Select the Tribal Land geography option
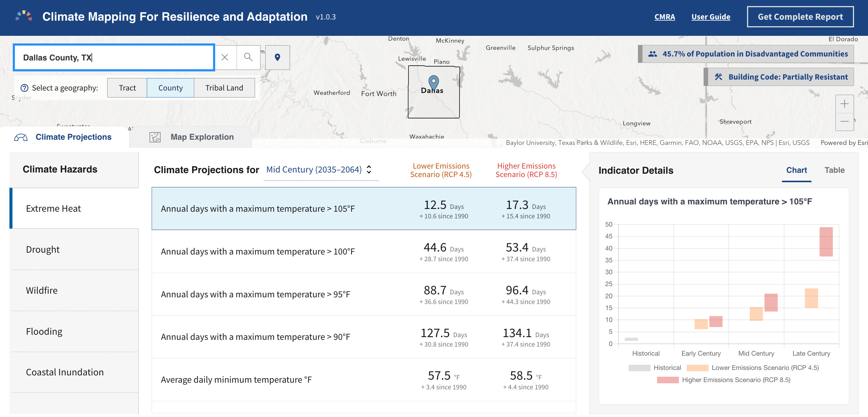The height and width of the screenshot is (417, 868). pos(224,88)
